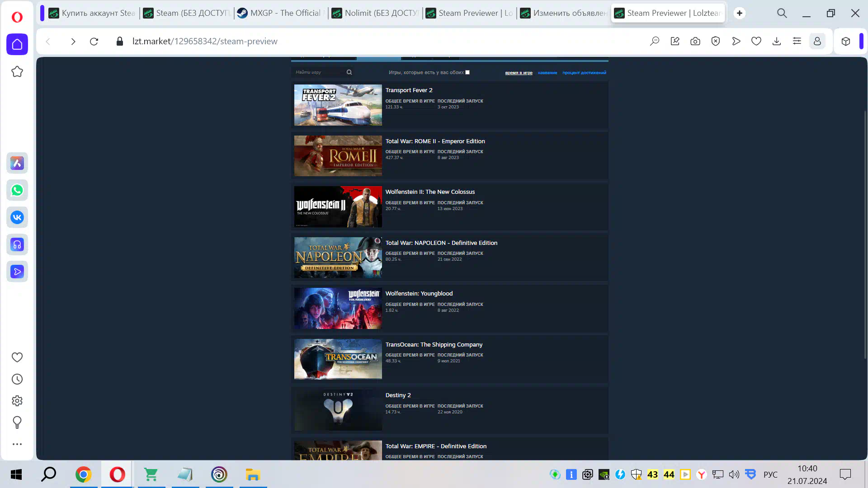Open Chrome from the taskbar
This screenshot has height=488, width=868.
pos(83,474)
